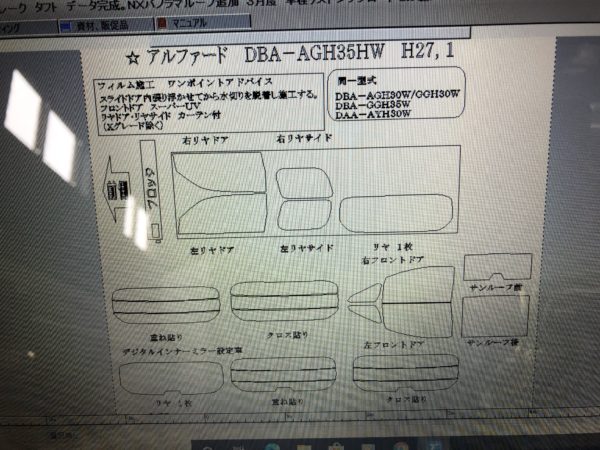Open the マニュアル tab
The height and width of the screenshot is (450, 600).
point(203,23)
